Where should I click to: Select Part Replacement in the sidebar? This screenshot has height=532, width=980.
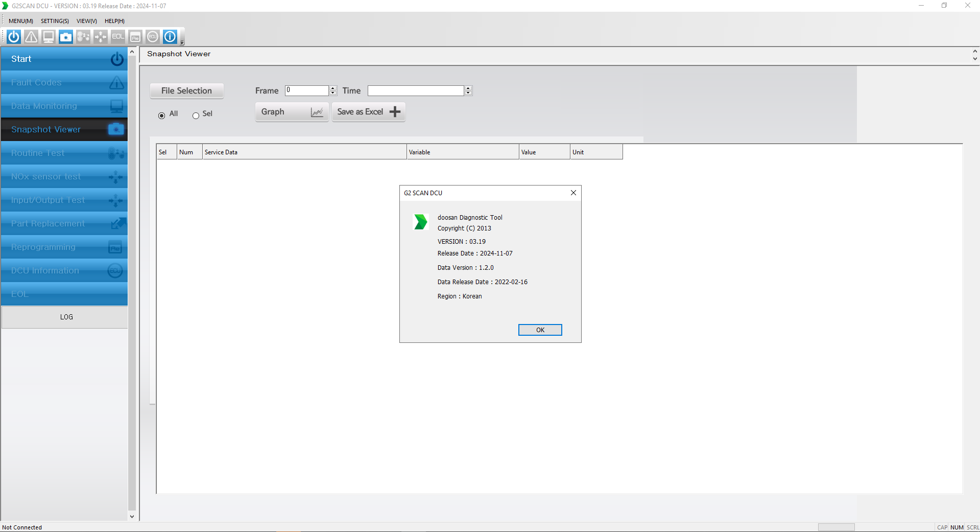tap(64, 223)
